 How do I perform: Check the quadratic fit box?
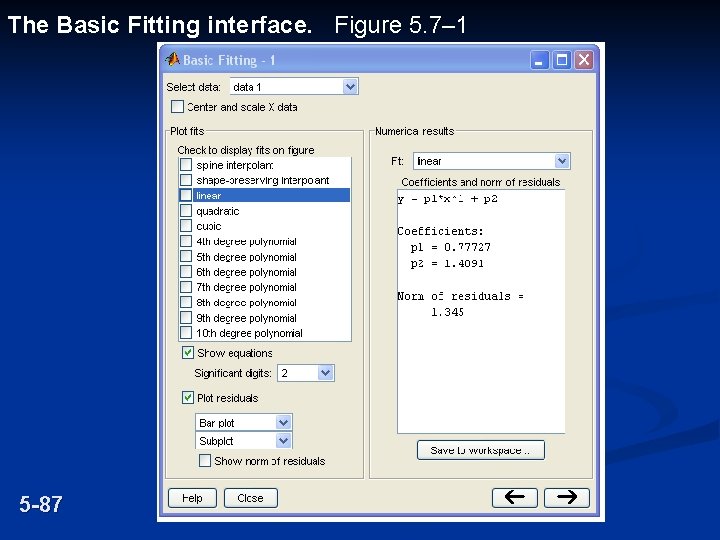tap(186, 211)
